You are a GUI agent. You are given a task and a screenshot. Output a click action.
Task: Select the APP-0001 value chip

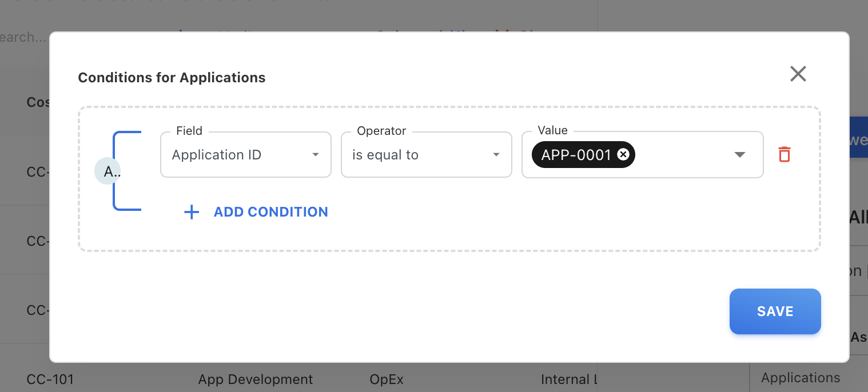pos(576,155)
